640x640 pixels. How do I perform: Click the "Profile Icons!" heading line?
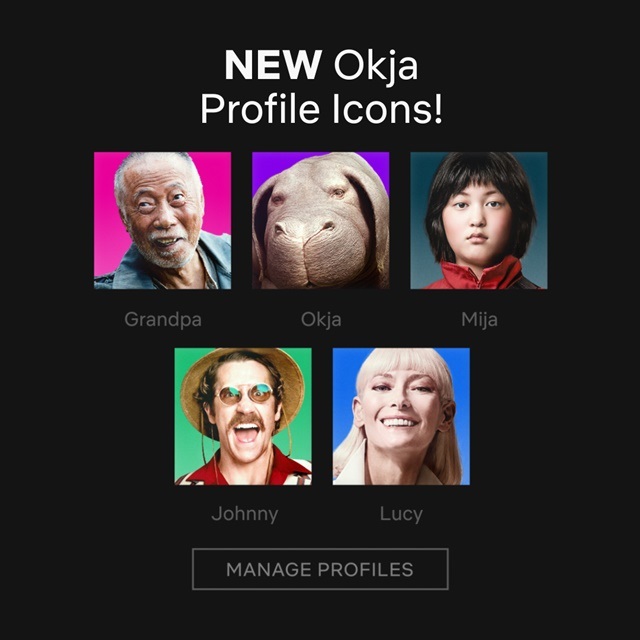point(321,109)
